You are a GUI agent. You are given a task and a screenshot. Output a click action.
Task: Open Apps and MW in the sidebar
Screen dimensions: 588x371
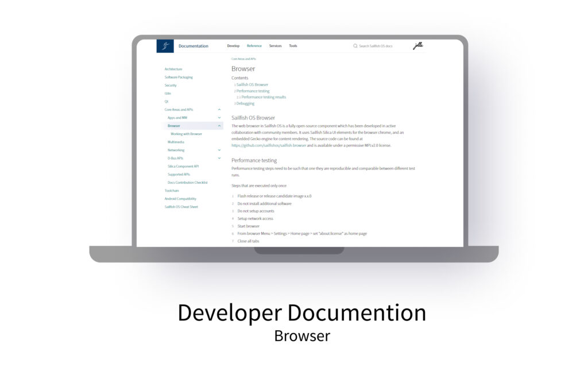177,118
